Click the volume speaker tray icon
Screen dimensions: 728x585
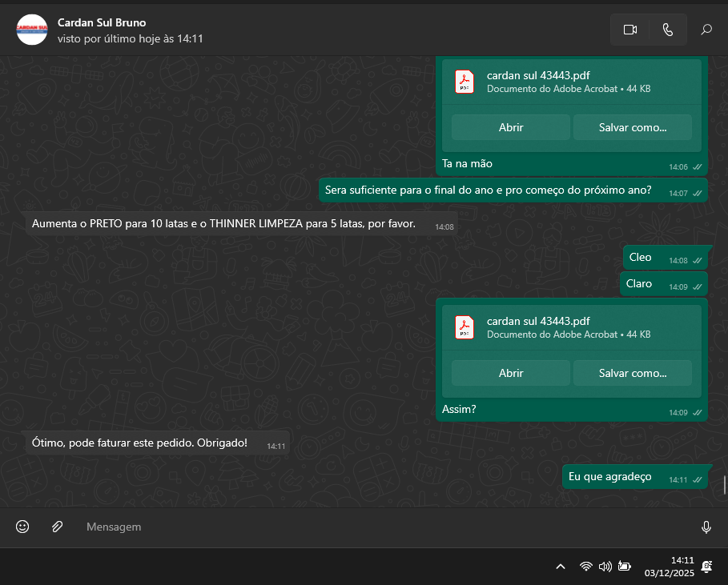coord(605,567)
